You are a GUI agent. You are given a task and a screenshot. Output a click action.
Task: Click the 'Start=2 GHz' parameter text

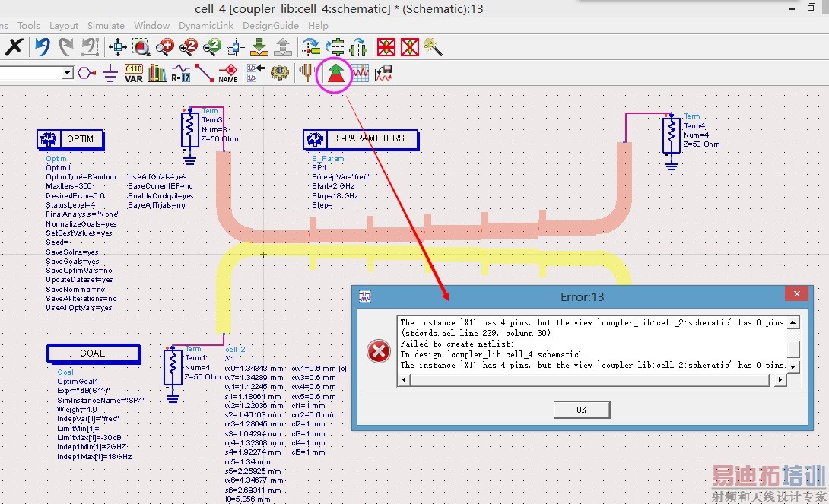click(333, 186)
